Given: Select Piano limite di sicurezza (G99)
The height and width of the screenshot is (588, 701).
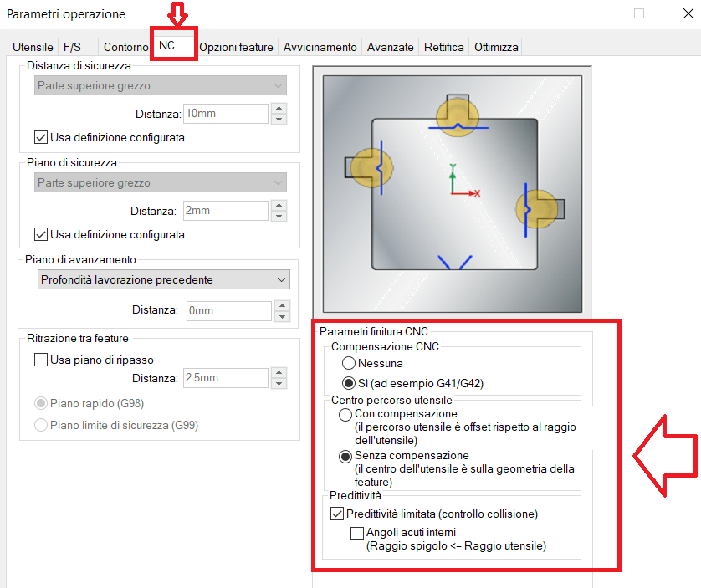Looking at the screenshot, I should [41, 425].
